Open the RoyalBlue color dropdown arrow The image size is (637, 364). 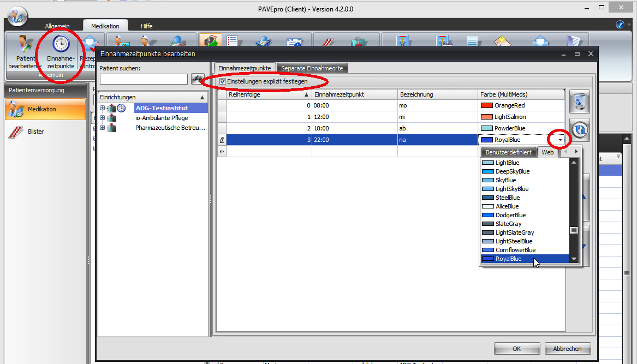click(x=559, y=140)
